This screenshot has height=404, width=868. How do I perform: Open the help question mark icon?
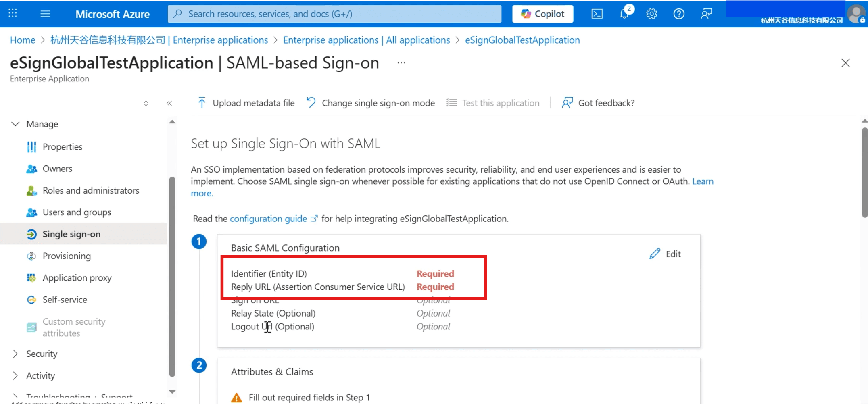(x=679, y=14)
